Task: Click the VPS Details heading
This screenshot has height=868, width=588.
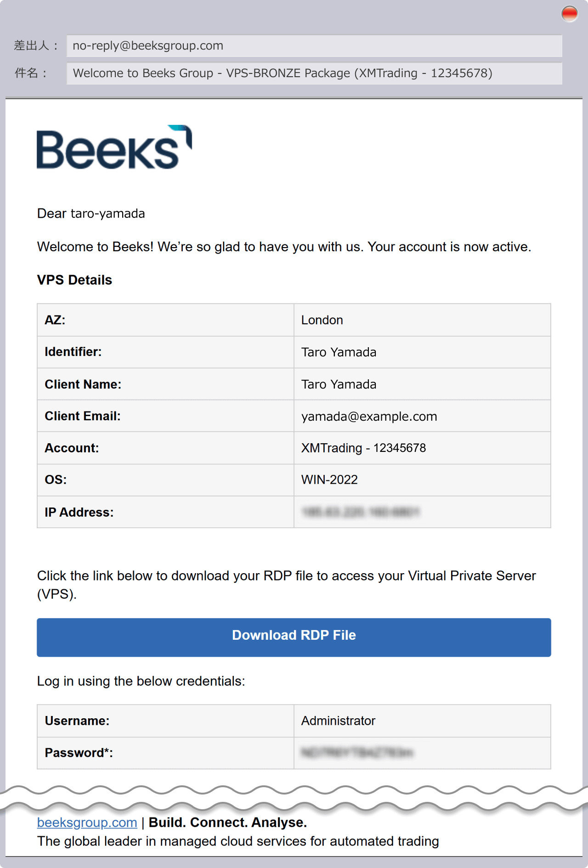Action: (x=74, y=280)
